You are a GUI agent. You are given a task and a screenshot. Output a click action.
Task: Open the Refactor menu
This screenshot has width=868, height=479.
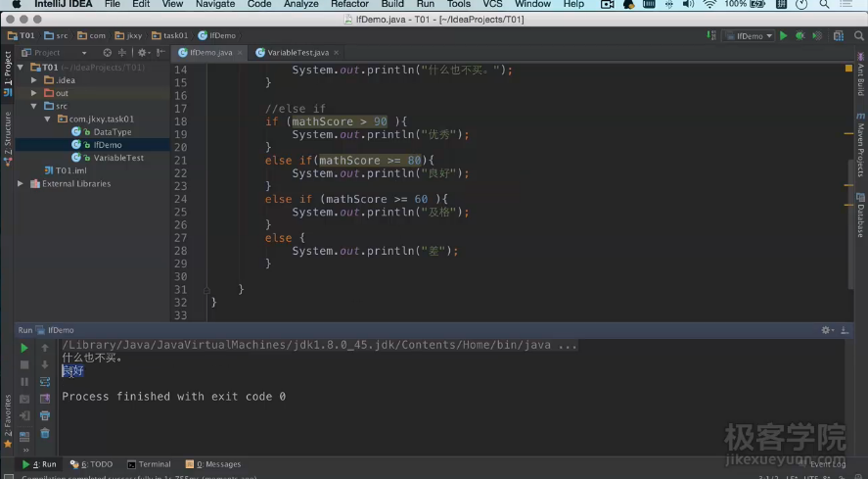coord(349,4)
